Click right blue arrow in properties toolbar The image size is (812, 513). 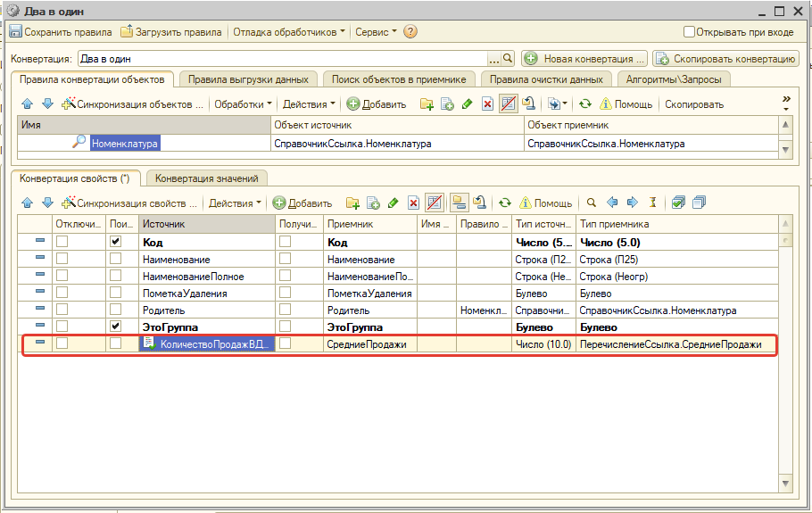point(633,203)
